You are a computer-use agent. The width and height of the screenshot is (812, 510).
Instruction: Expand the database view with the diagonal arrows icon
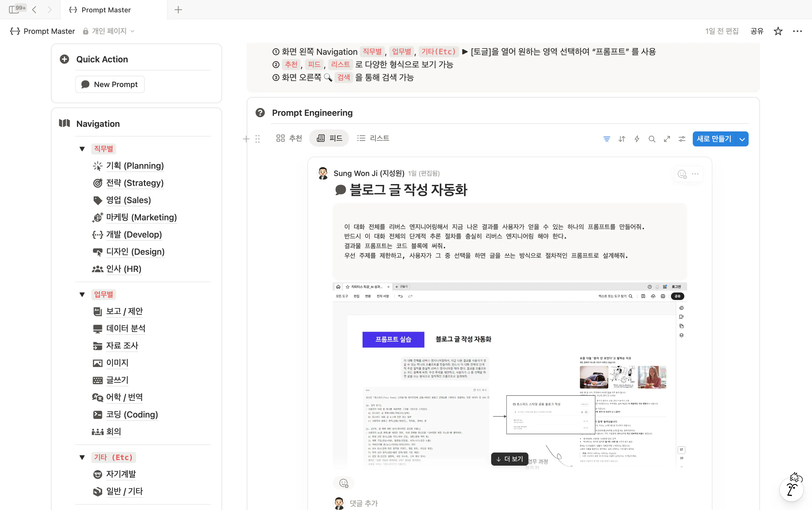(667, 139)
